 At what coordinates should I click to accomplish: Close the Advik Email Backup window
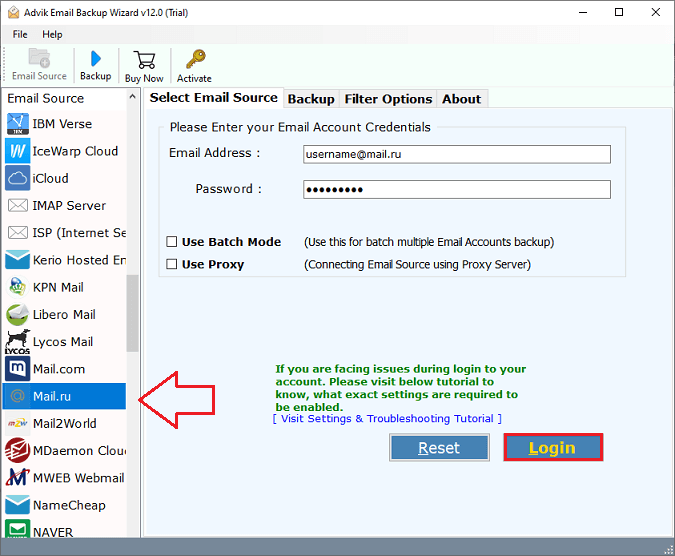click(656, 12)
